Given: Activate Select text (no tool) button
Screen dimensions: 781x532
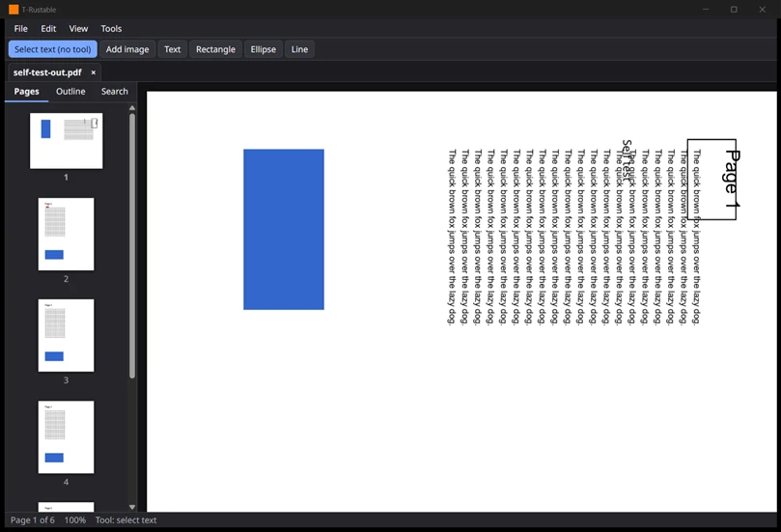Looking at the screenshot, I should point(53,49).
